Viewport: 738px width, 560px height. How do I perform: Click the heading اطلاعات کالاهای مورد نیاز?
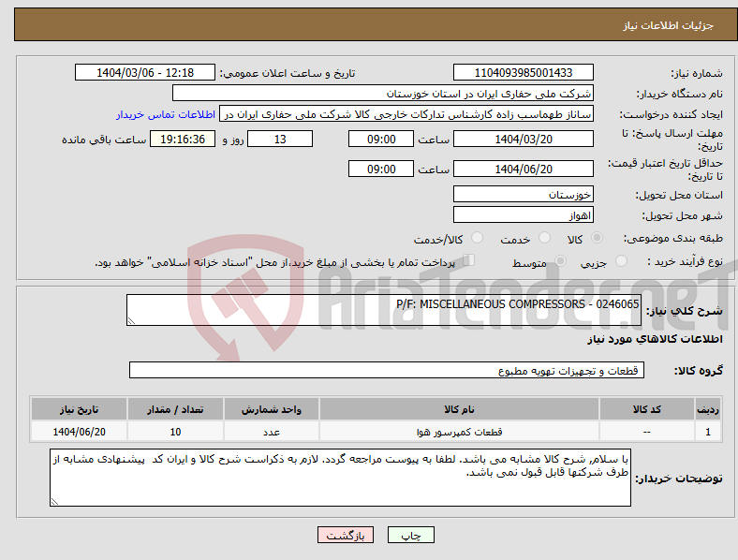click(655, 339)
